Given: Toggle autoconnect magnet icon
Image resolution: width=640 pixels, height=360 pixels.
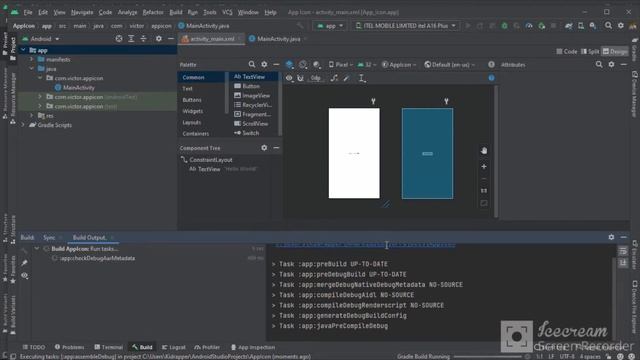Looking at the screenshot, I should 300,78.
